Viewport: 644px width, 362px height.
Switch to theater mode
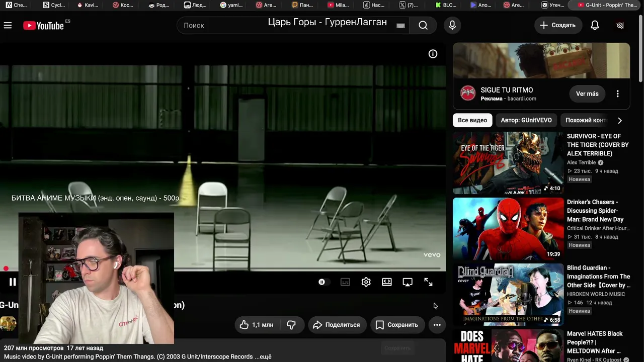point(387,282)
